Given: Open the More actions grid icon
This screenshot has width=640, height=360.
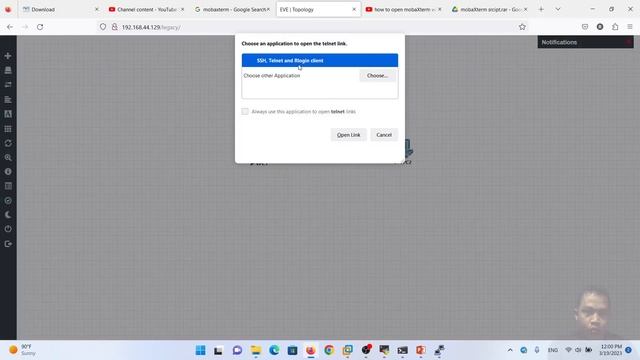Looking at the screenshot, I should (x=8, y=129).
